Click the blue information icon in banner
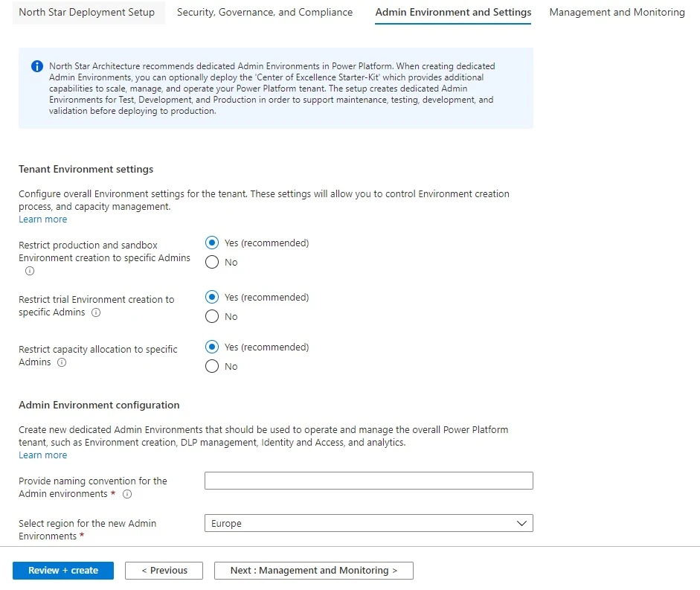Image resolution: width=700 pixels, height=590 pixels. 37,67
